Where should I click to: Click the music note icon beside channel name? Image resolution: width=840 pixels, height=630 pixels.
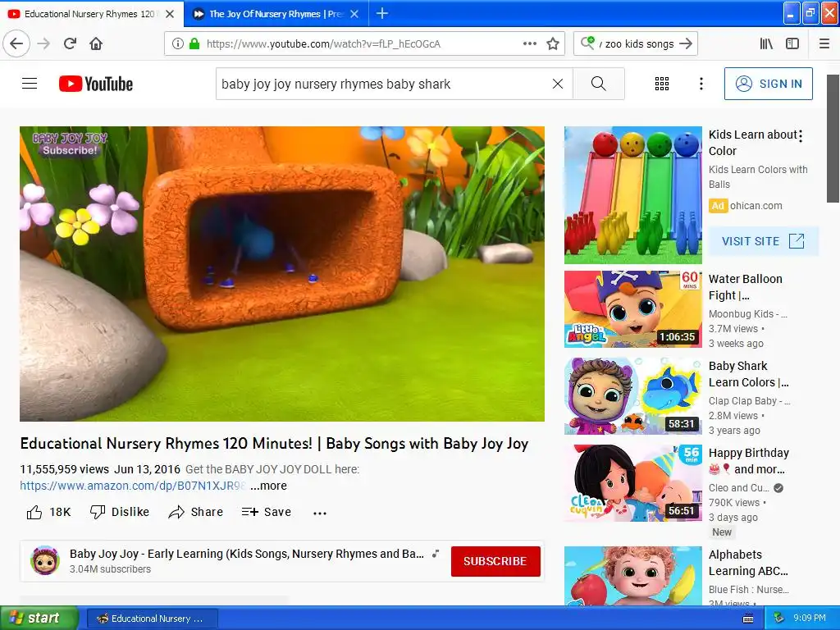[436, 554]
